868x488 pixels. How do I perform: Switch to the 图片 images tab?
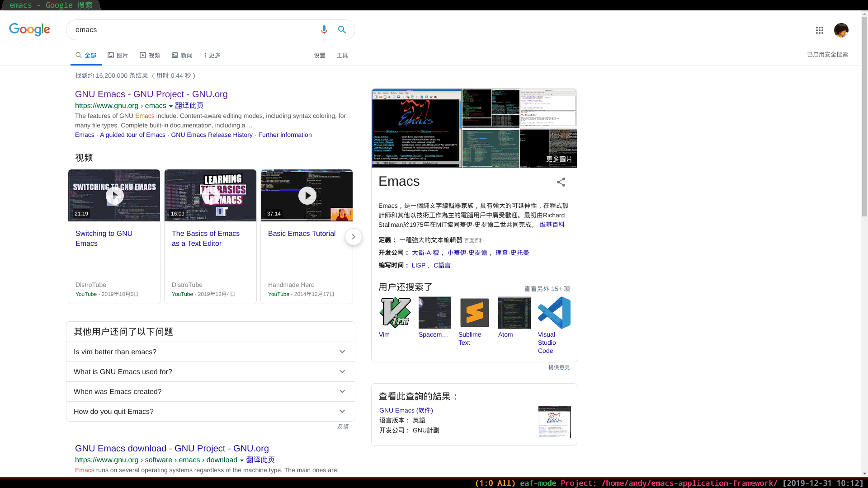click(118, 55)
